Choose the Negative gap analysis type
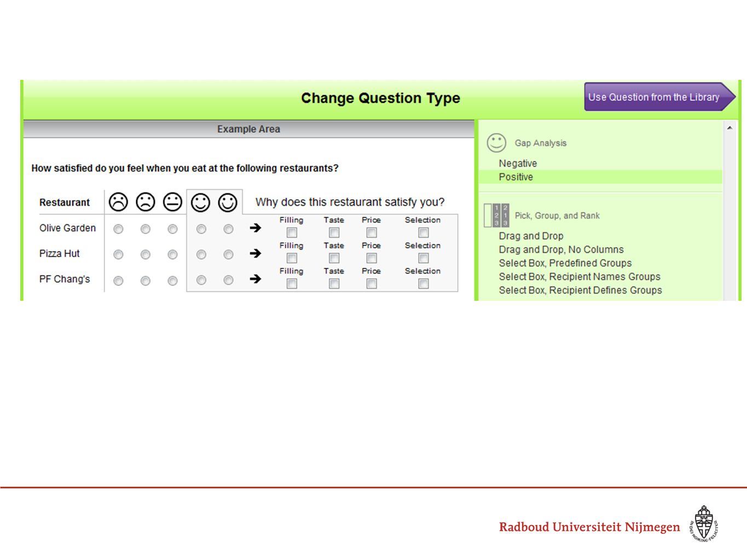The width and height of the screenshot is (747, 560). coord(518,163)
